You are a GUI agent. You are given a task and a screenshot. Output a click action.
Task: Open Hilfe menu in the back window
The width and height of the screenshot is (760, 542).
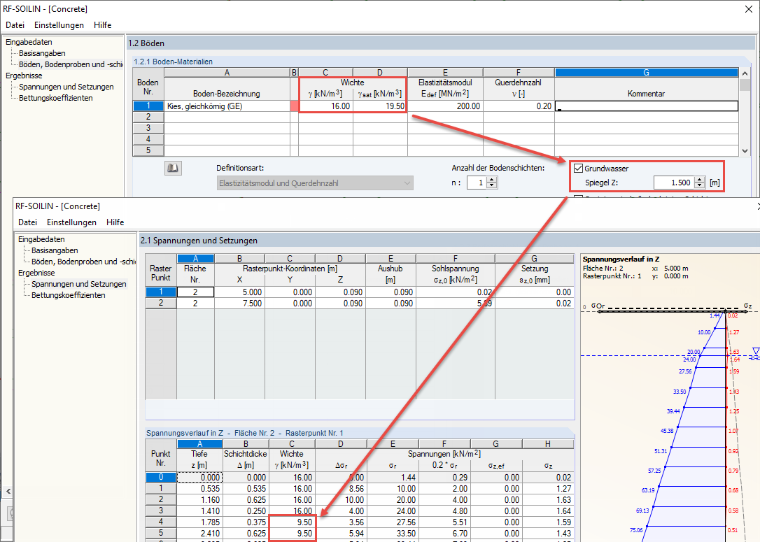pos(102,25)
